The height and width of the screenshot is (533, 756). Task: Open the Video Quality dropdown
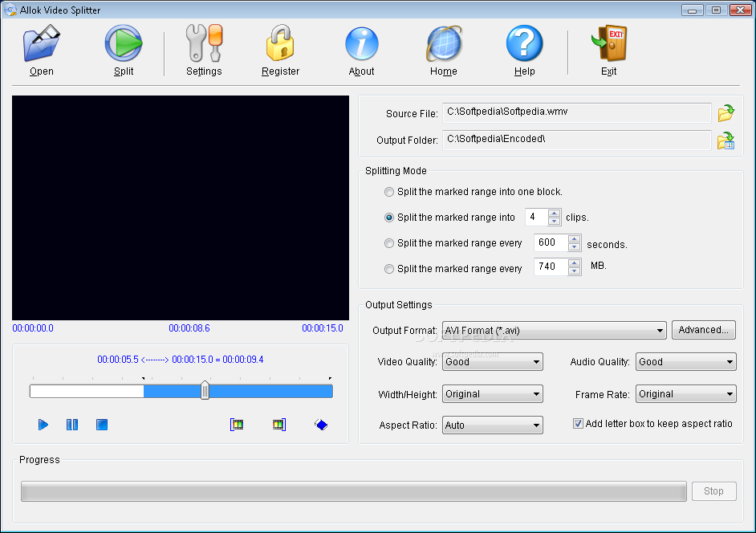(x=493, y=362)
